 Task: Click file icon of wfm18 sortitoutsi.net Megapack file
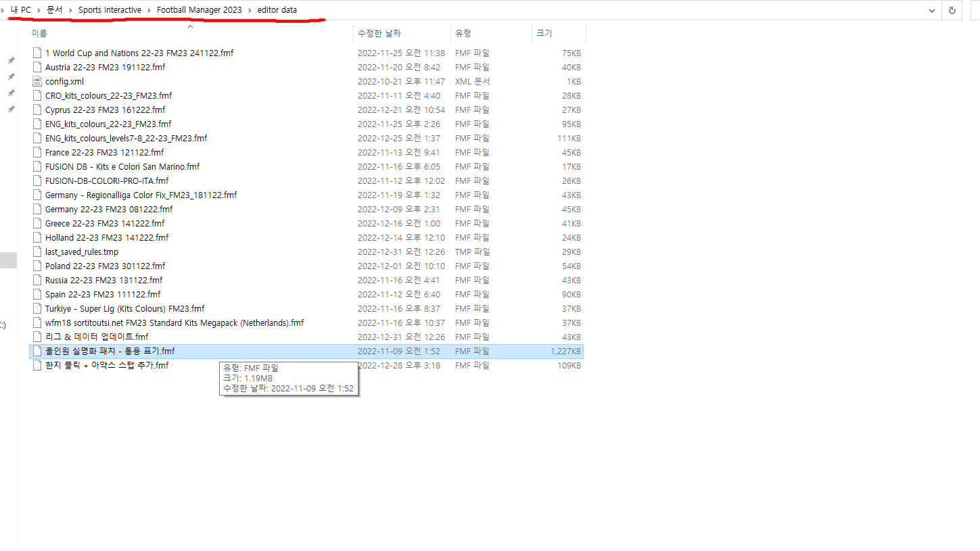[x=37, y=322]
